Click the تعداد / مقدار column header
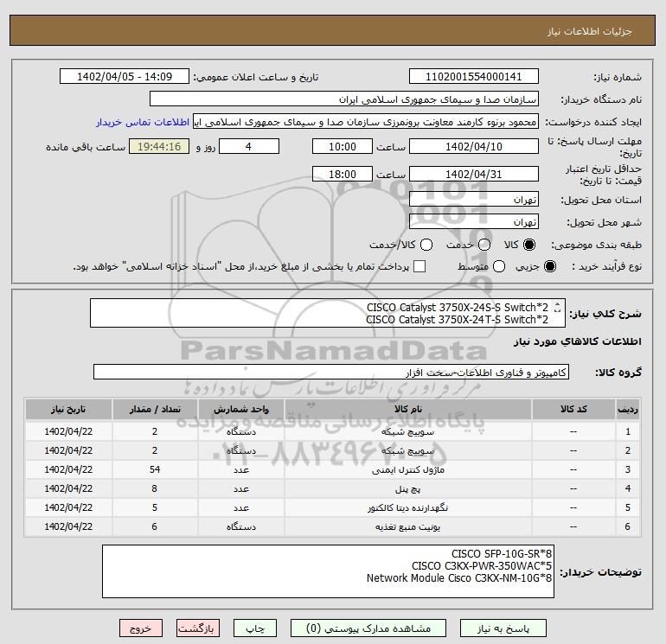 pyautogui.click(x=155, y=409)
